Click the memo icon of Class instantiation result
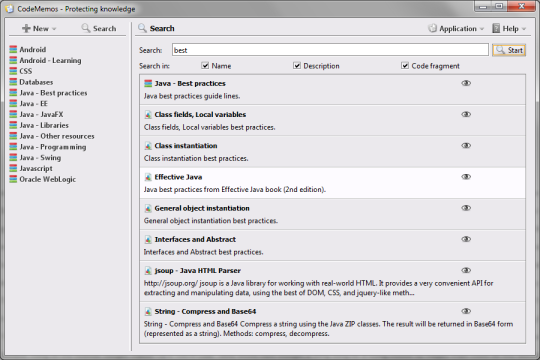540x360 pixels. [148, 146]
